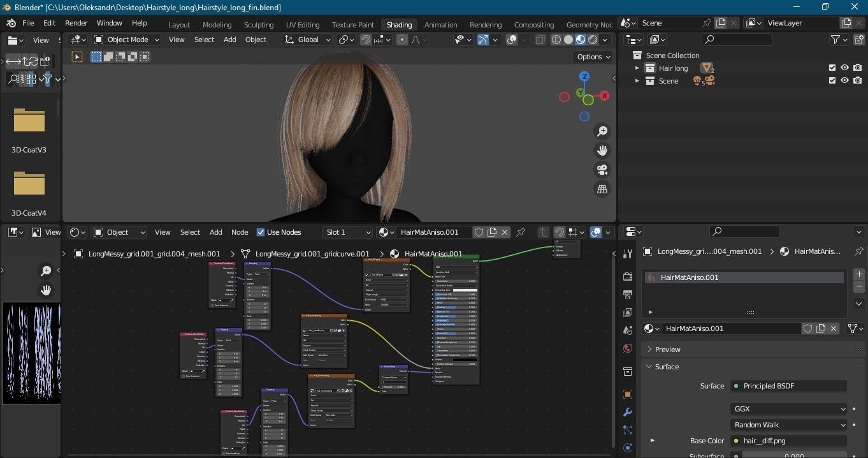Open Object Mode dropdown
This screenshot has width=868, height=458.
click(126, 40)
